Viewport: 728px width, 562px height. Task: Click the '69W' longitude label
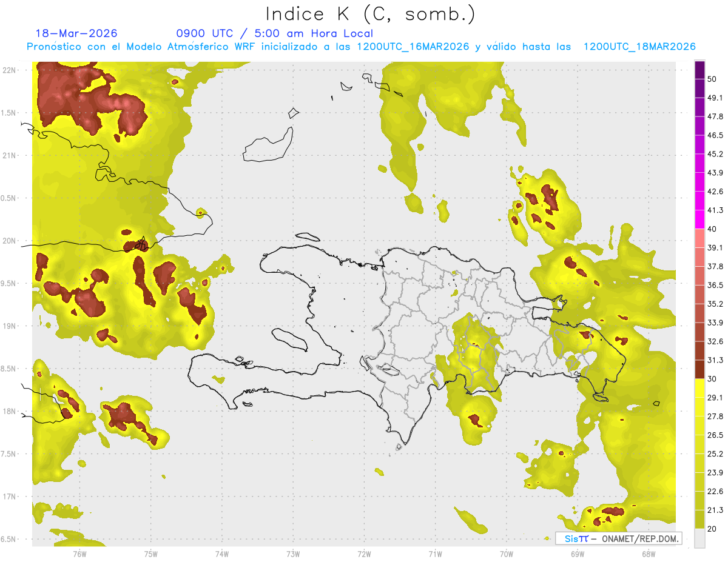(x=578, y=554)
